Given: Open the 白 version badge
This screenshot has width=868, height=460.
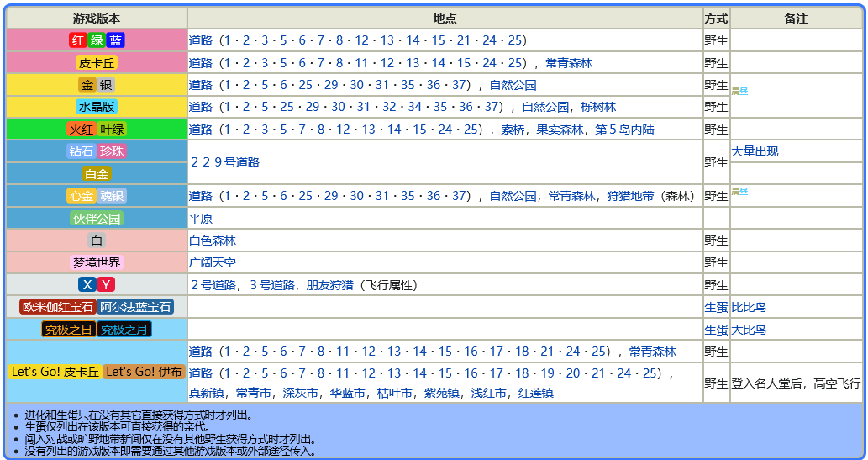Looking at the screenshot, I should [x=97, y=241].
